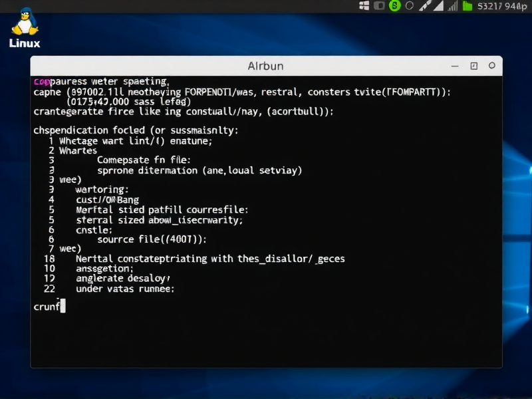Click the 'under vatas runnee:' line
The width and height of the screenshot is (532, 399).
click(x=125, y=289)
